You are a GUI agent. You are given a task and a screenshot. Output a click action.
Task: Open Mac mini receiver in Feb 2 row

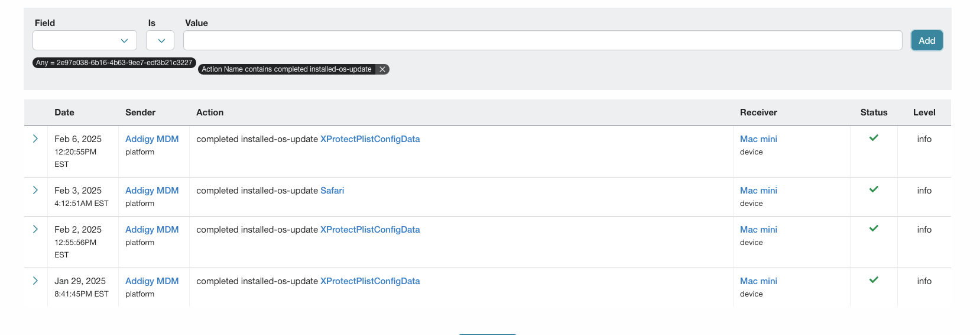pyautogui.click(x=758, y=230)
